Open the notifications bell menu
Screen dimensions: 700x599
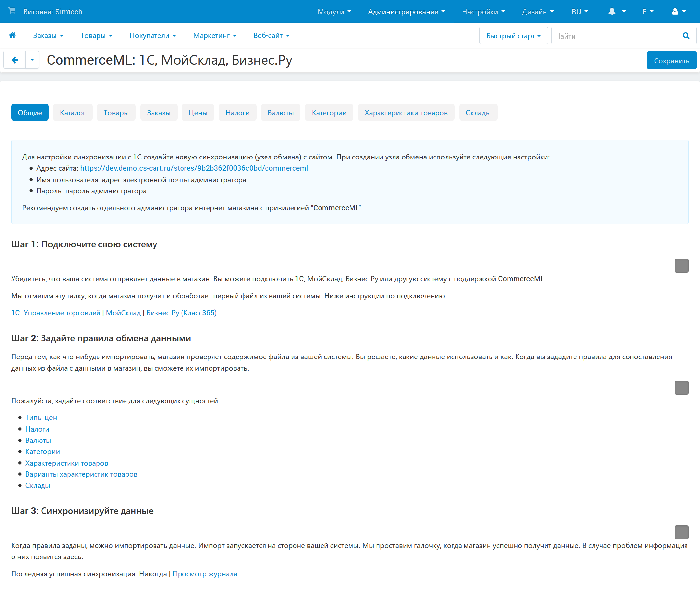pos(616,12)
